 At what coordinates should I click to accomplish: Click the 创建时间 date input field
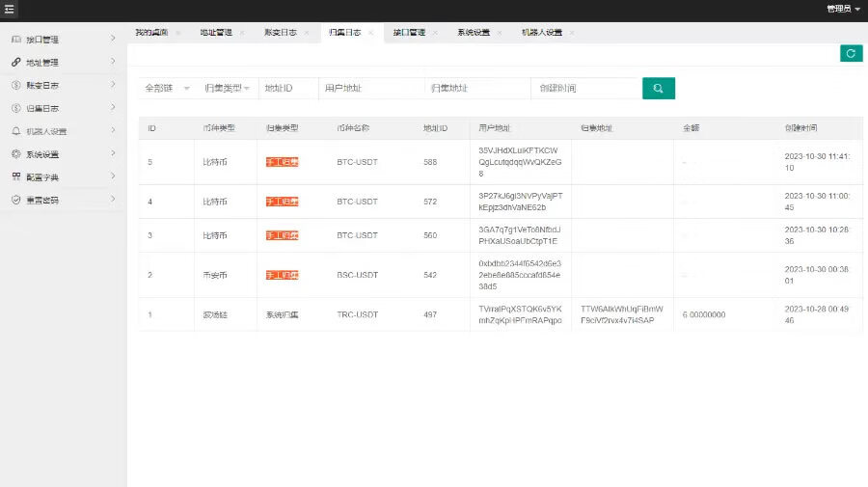(584, 88)
